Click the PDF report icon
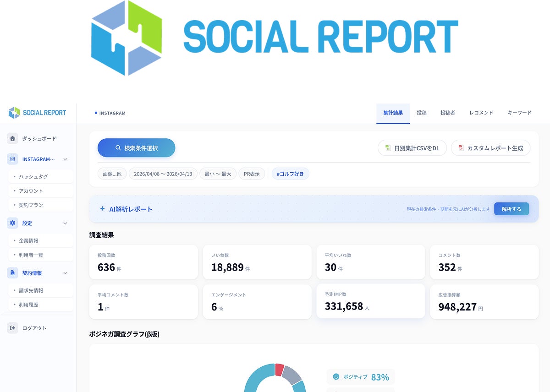Image resolution: width=550 pixels, height=392 pixels. tap(461, 148)
